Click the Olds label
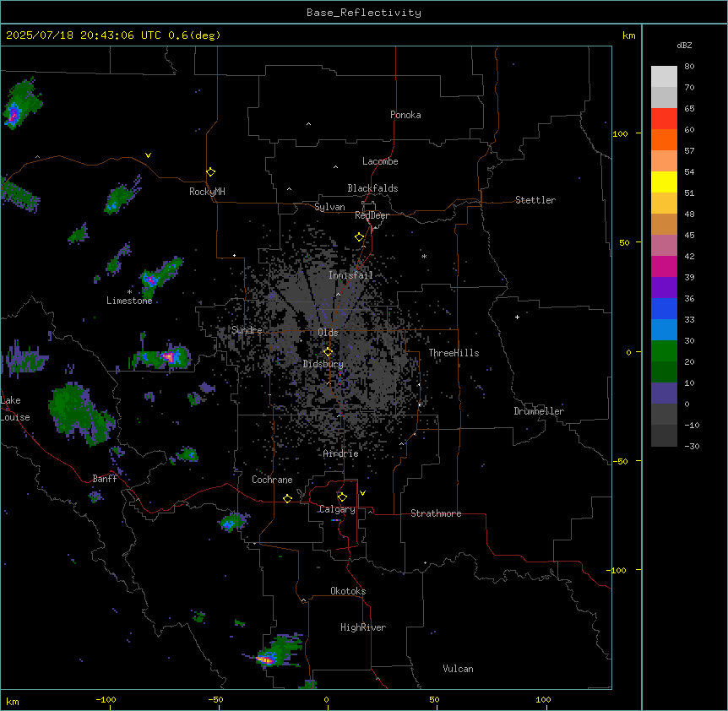Image resolution: width=728 pixels, height=711 pixels. pos(328,333)
